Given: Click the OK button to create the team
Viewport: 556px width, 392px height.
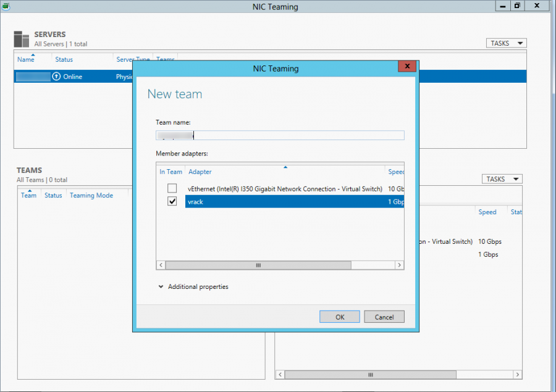Looking at the screenshot, I should [339, 316].
